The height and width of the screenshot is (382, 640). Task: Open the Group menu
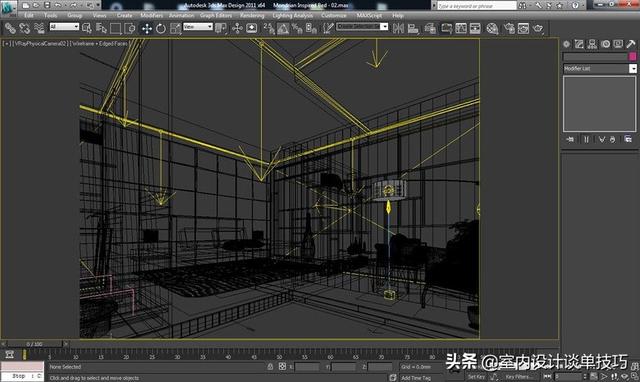[75, 16]
